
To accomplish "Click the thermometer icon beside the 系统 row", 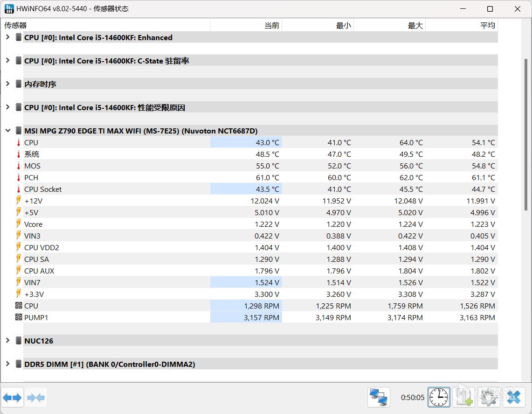I will click(19, 154).
